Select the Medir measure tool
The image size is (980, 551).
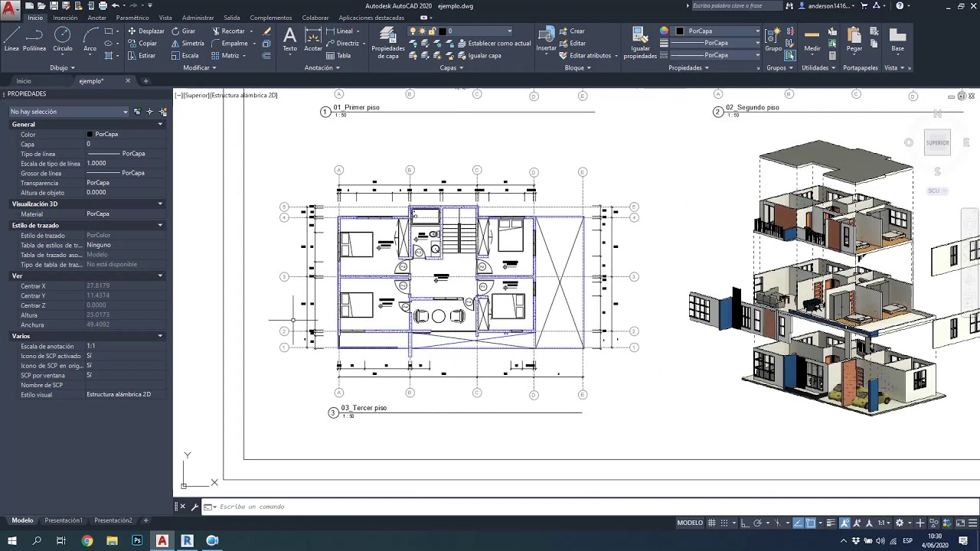812,39
